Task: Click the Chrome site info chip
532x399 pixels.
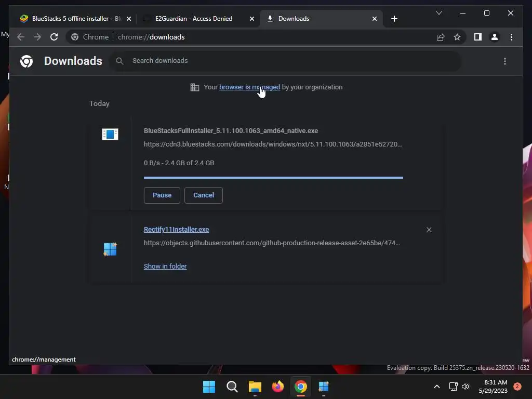Action: [x=90, y=37]
